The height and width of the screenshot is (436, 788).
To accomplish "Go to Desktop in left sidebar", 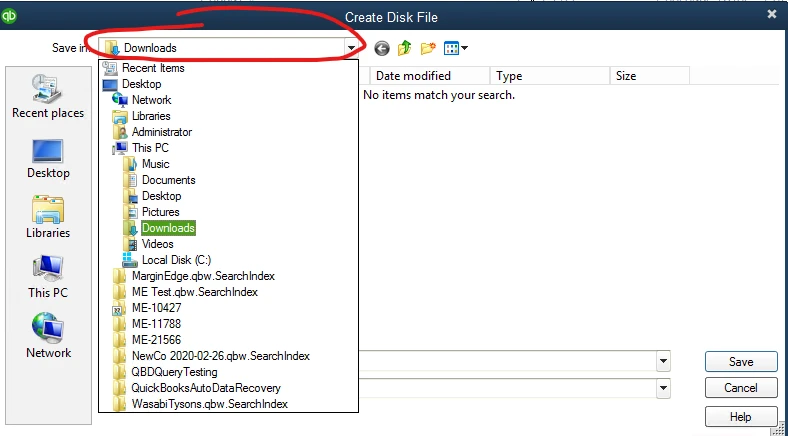I will [x=48, y=158].
